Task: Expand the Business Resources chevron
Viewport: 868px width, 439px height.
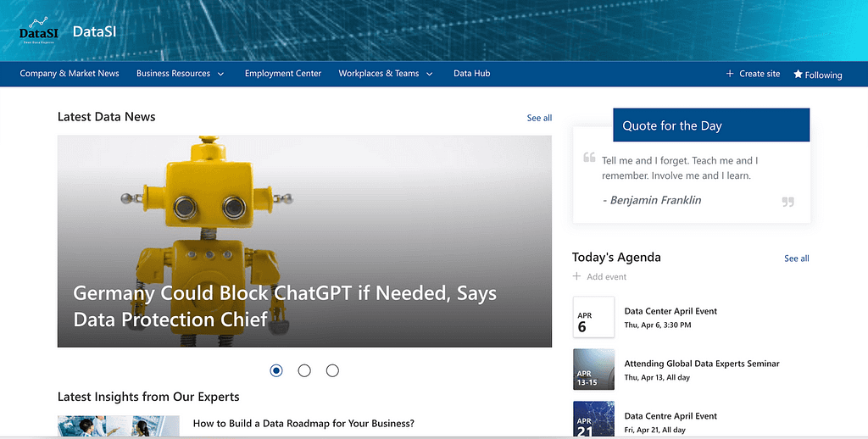Action: (221, 74)
